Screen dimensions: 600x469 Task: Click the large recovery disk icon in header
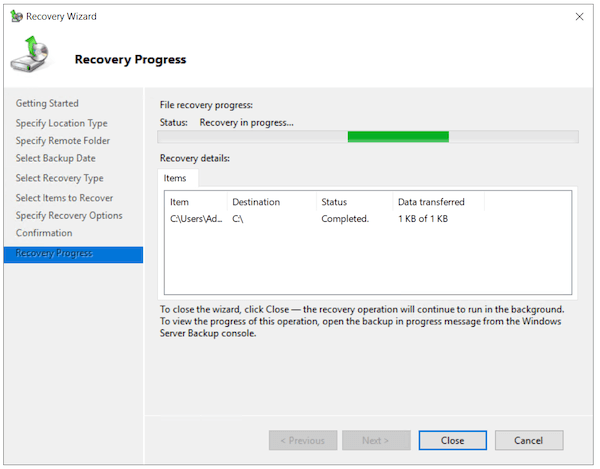(x=30, y=56)
